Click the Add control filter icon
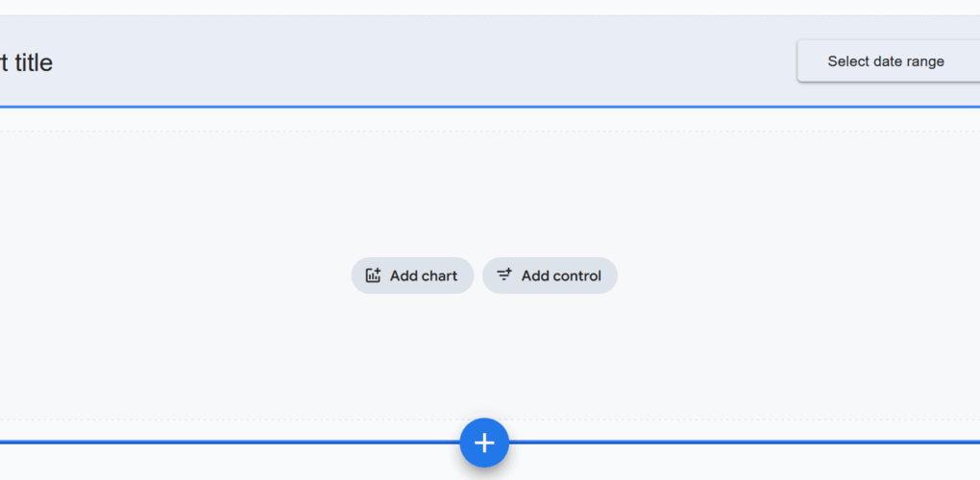This screenshot has height=480, width=980. [x=503, y=276]
